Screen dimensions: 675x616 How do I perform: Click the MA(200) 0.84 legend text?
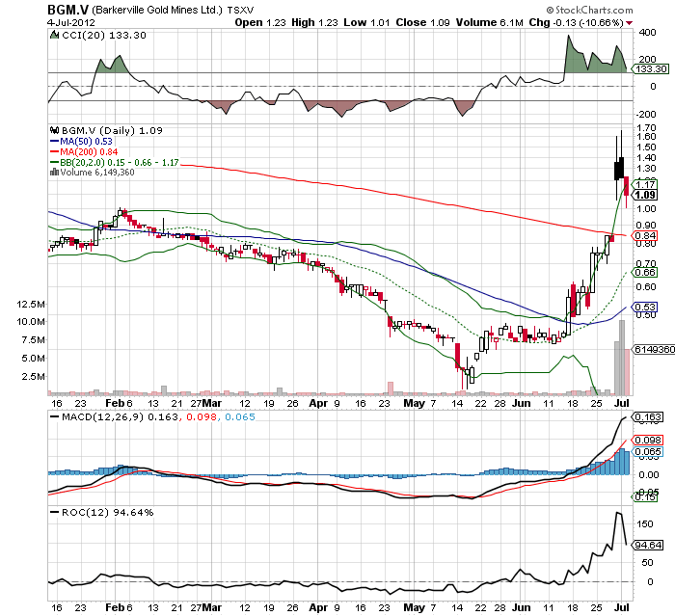(89, 152)
